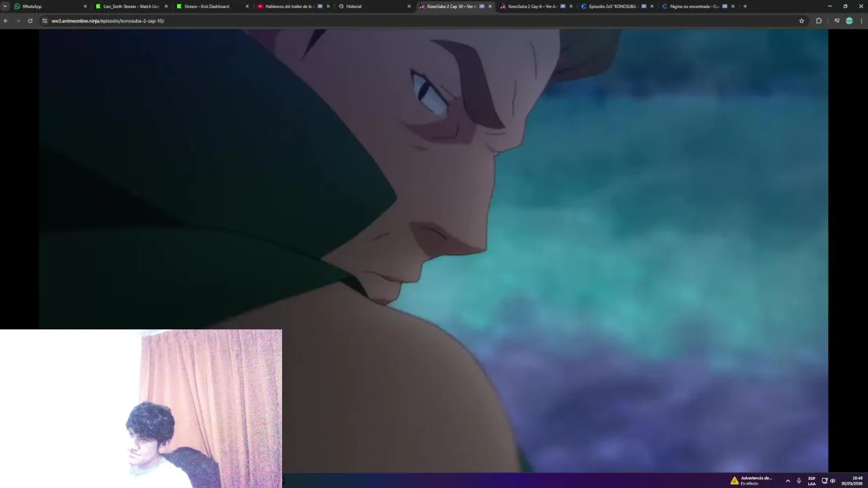Open media controls toolbar icon
Viewport: 868px width, 488px height.
[x=837, y=21]
